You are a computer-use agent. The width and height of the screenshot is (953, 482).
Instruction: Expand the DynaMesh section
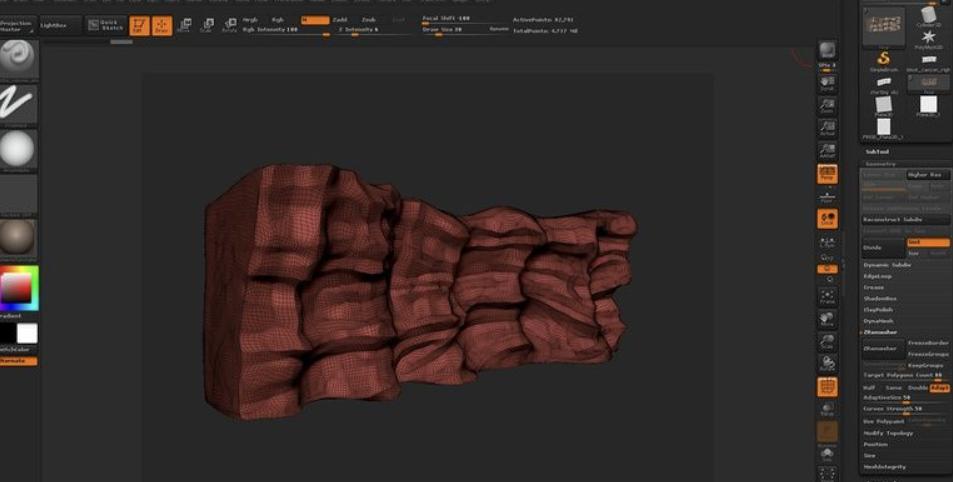[x=879, y=321]
